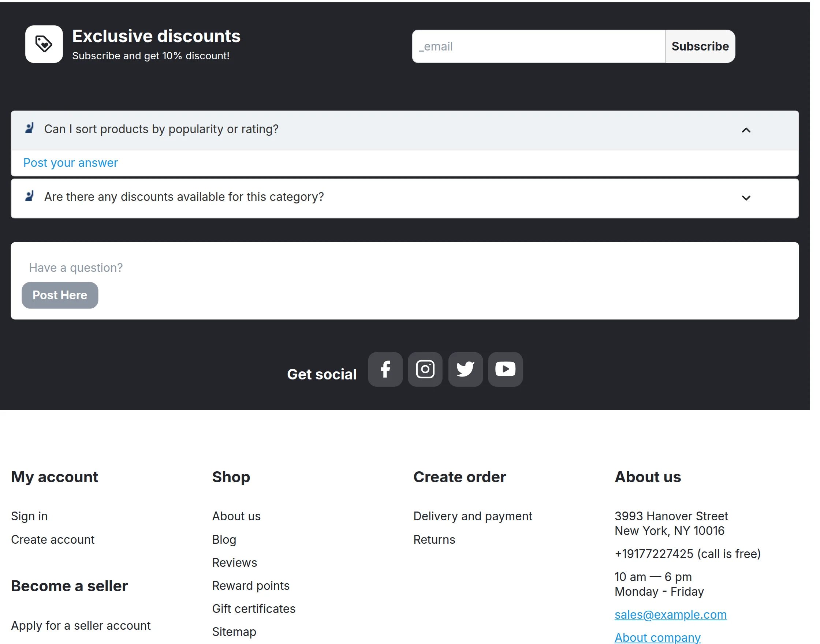820x644 pixels.
Task: Open the Facebook social icon
Action: [385, 369]
